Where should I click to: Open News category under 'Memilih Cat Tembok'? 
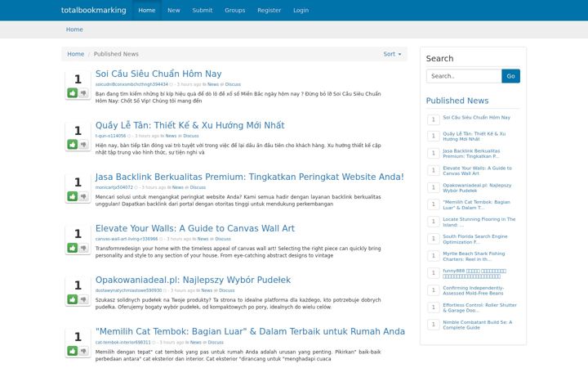[196, 342]
